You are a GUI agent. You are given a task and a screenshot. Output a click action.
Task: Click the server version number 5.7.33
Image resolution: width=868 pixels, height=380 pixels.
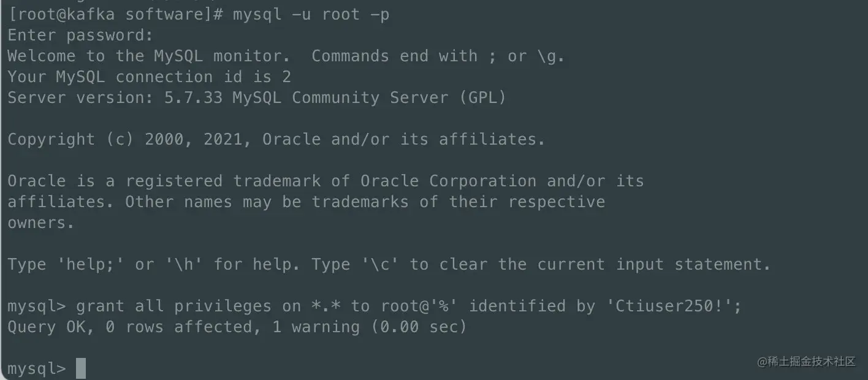point(193,97)
